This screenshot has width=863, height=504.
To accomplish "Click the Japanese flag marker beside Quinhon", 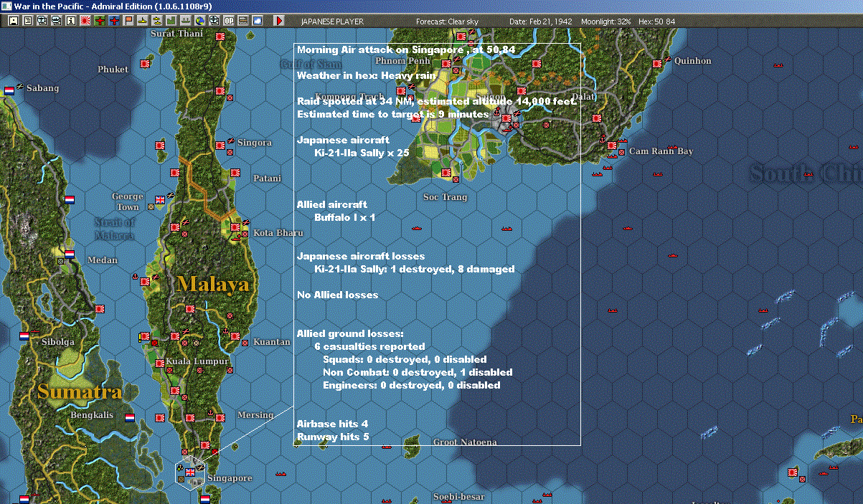I will coord(657,64).
